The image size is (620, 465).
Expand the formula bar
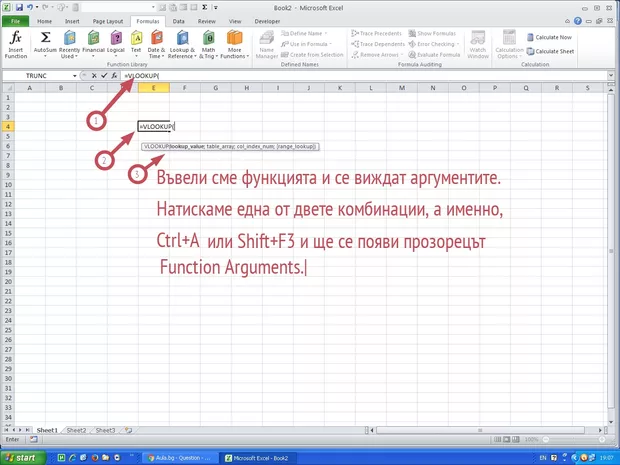tap(611, 76)
